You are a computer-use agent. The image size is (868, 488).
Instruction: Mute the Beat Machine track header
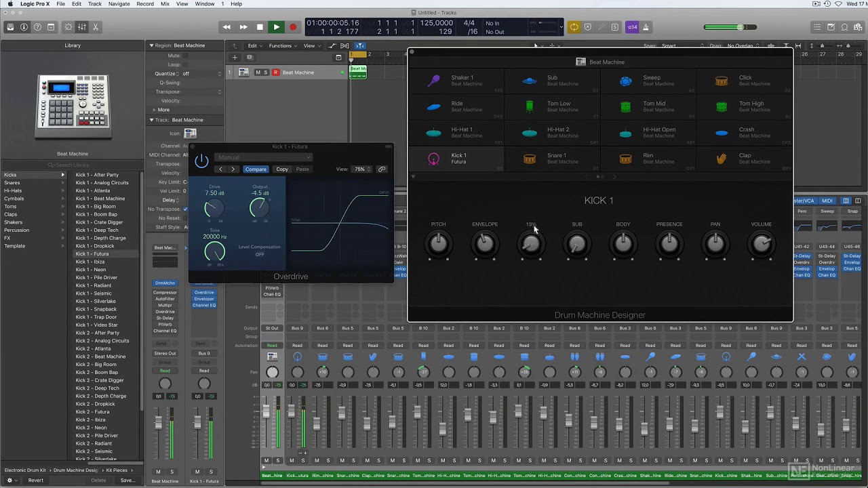point(258,73)
